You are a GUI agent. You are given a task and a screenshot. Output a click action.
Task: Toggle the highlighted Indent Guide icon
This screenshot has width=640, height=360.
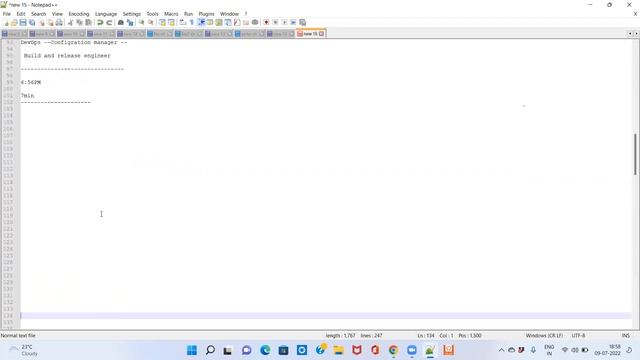[201, 22]
